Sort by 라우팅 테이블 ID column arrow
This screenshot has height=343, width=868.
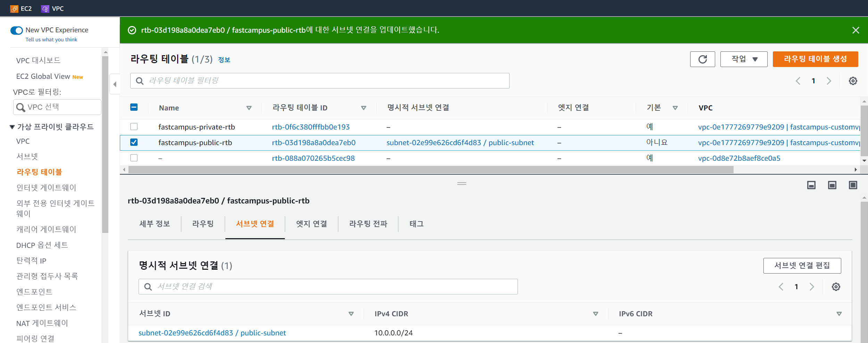(x=363, y=108)
